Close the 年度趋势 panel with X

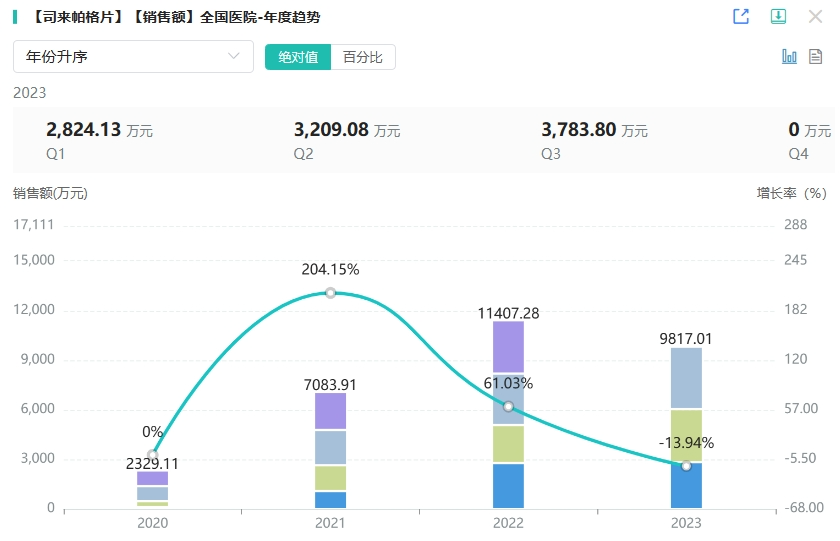tap(815, 17)
